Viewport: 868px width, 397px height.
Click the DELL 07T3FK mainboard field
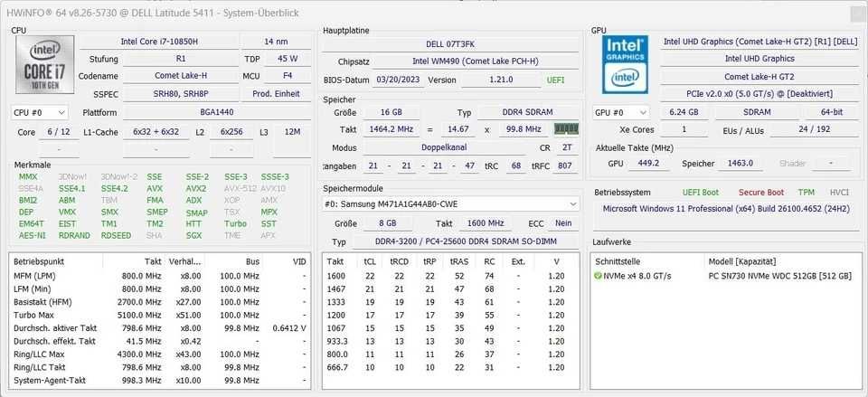[450, 43]
